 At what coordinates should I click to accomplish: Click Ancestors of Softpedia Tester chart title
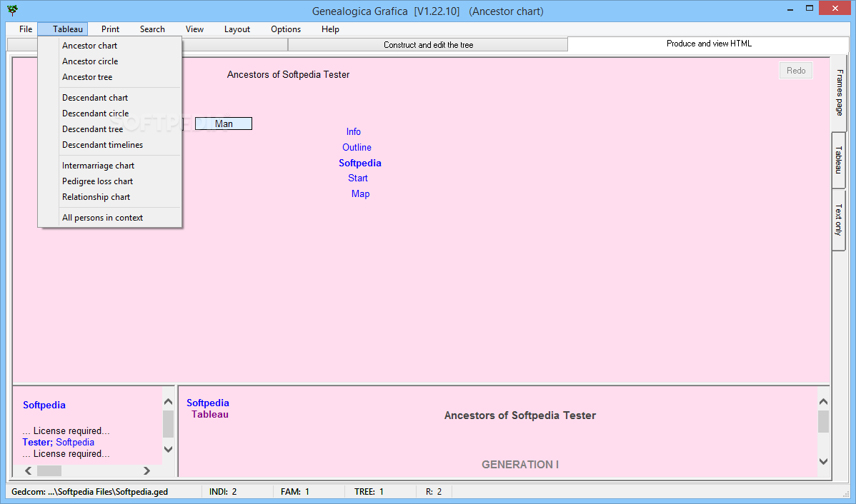pyautogui.click(x=288, y=75)
